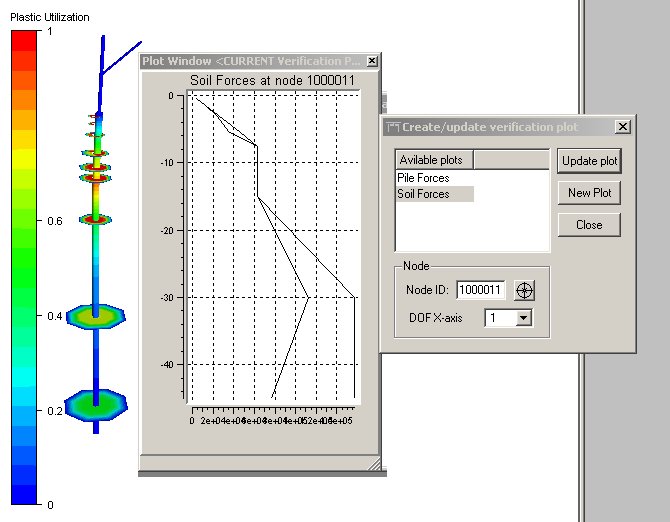Viewport: 670px width, 522px height.
Task: Click the plot window resize grip
Action: (x=374, y=463)
